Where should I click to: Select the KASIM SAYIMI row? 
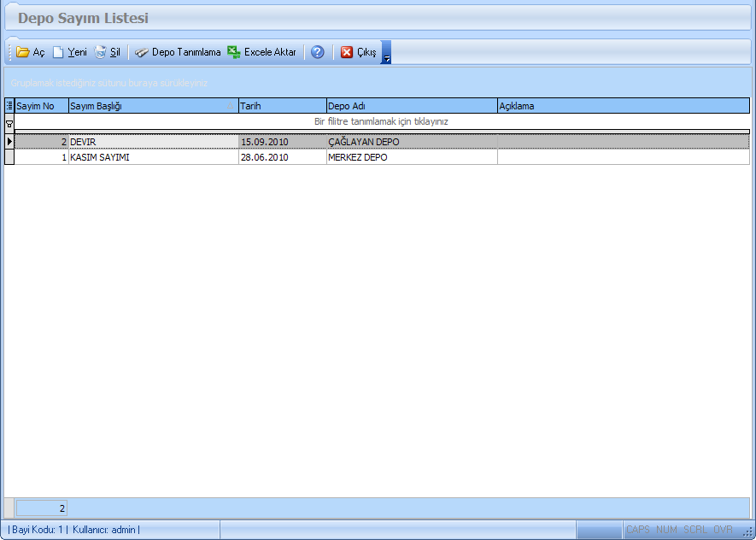pos(99,157)
